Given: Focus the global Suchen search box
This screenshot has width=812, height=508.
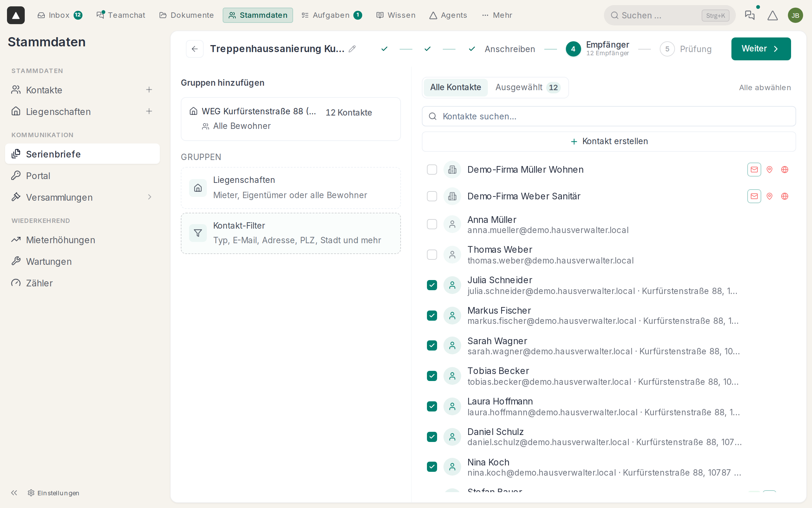Looking at the screenshot, I should (669, 15).
